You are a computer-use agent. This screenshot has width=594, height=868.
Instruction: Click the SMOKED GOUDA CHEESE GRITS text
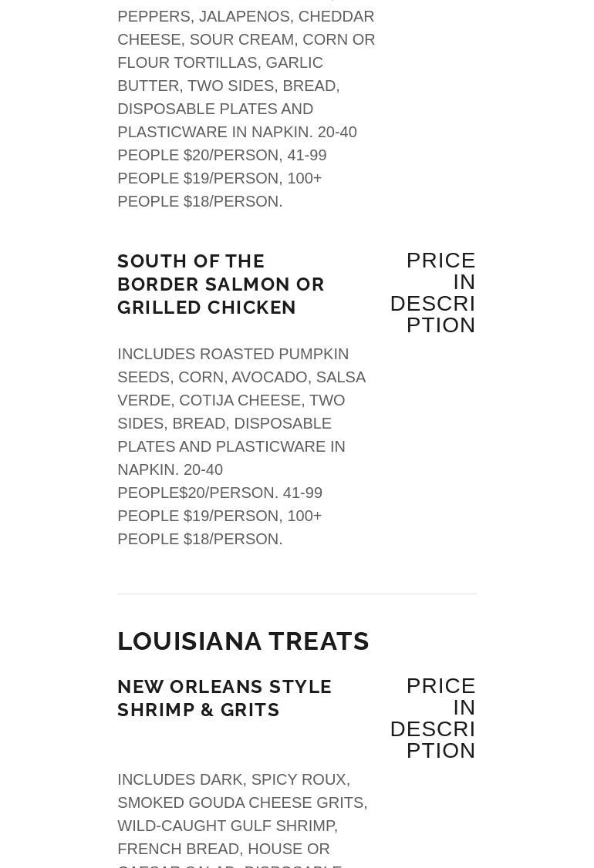241,802
